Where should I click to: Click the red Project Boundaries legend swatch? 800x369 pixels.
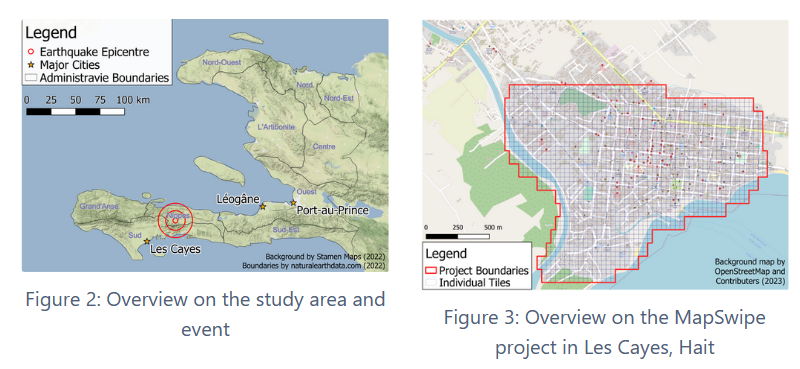point(432,270)
